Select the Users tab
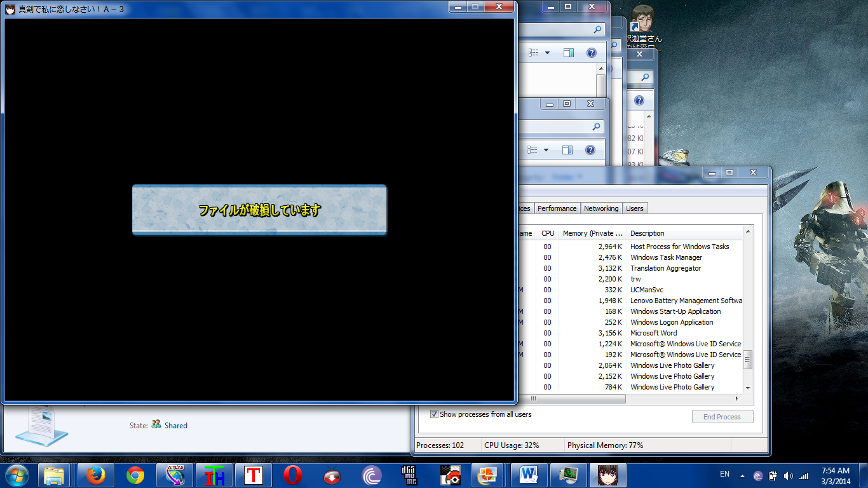This screenshot has height=488, width=868. click(634, 208)
